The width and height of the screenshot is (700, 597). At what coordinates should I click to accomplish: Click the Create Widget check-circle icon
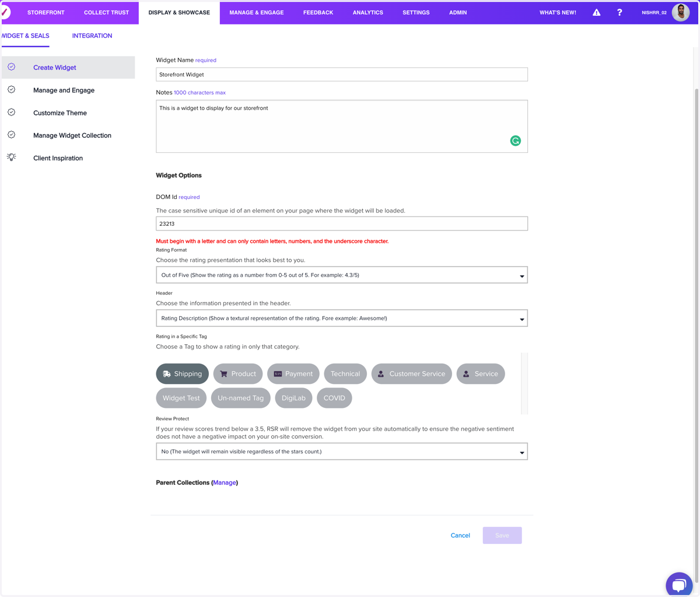point(12,67)
